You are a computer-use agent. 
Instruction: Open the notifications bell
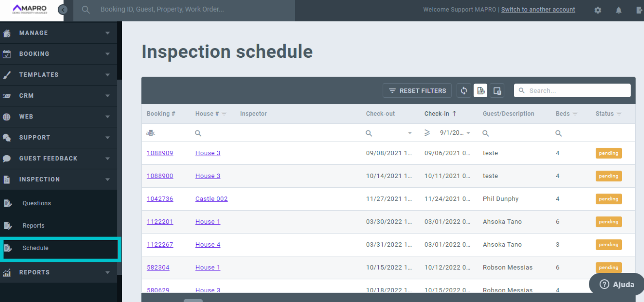tap(619, 10)
